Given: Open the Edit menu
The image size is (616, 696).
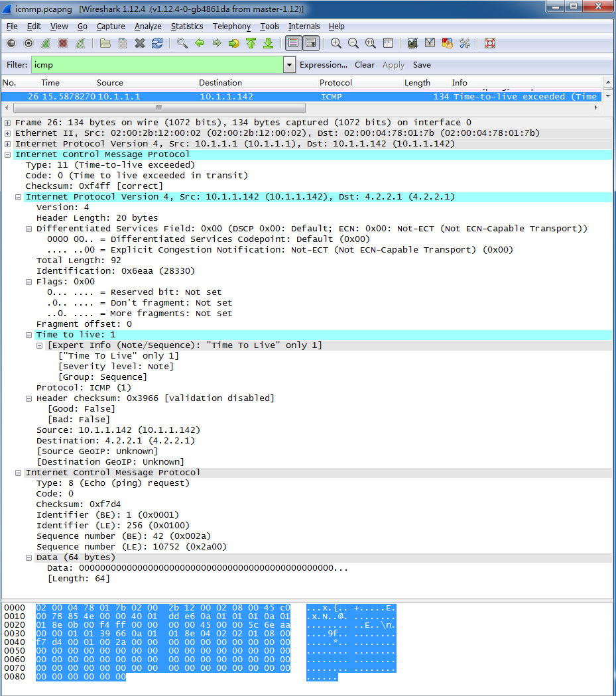Looking at the screenshot, I should click(34, 27).
